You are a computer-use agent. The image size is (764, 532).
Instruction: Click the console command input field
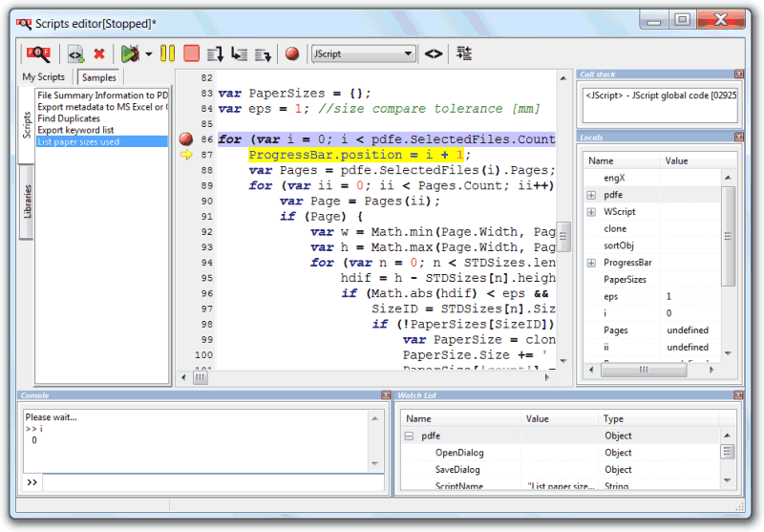coord(213,482)
